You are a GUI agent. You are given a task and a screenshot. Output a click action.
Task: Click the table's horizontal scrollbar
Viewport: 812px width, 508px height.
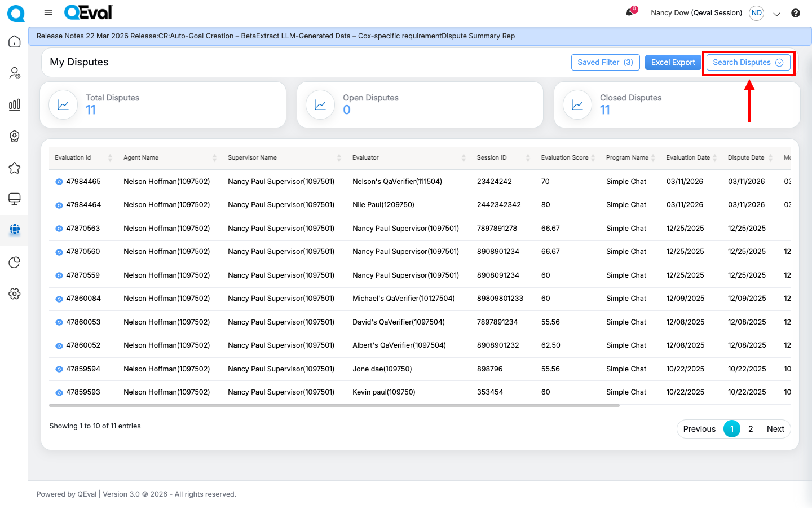point(334,405)
